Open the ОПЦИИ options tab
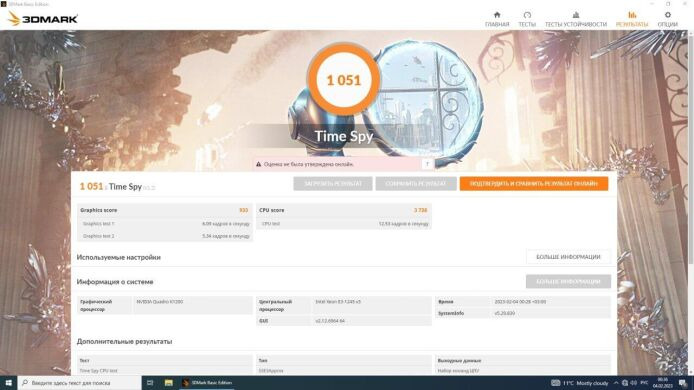 667,19
